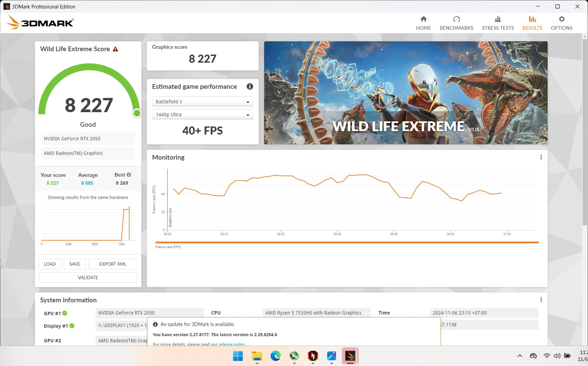The width and height of the screenshot is (588, 366).
Task: Click Your score value 8 227
Action: (53, 183)
